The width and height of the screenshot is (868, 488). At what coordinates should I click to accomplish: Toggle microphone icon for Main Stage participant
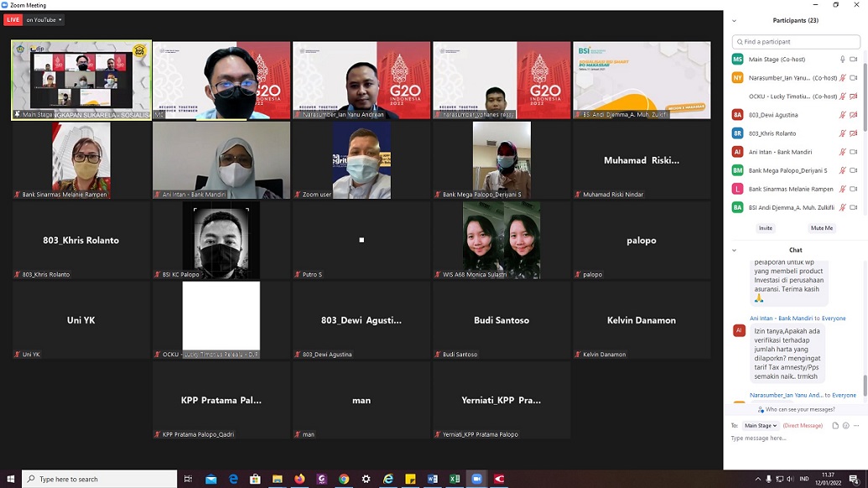843,60
